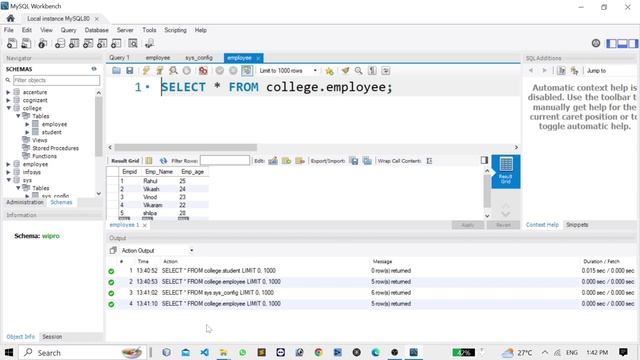Collapse the sys schema

click(8, 180)
